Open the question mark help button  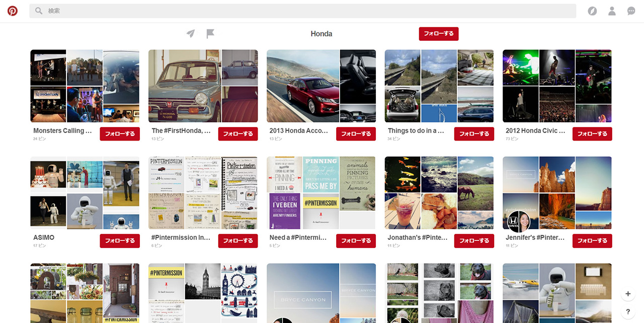coord(628,311)
